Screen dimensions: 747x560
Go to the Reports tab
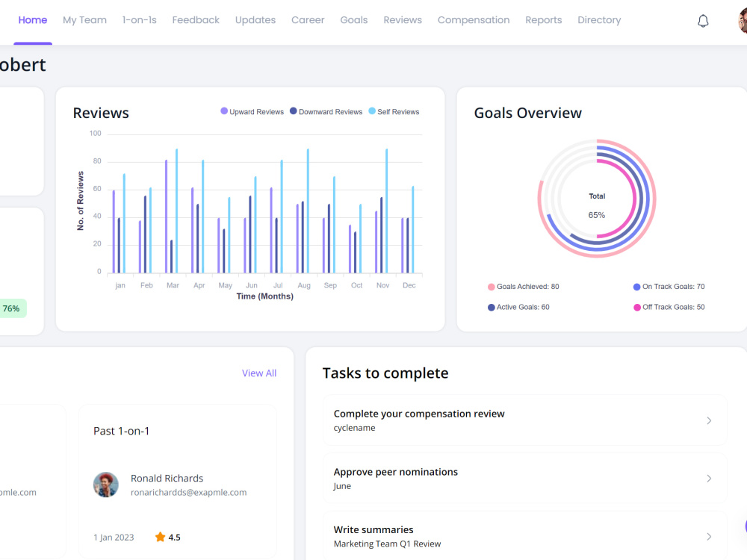coord(544,20)
